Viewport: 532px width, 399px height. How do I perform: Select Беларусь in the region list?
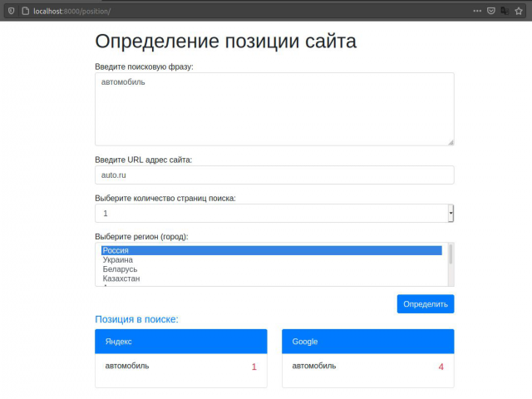pyautogui.click(x=272, y=269)
